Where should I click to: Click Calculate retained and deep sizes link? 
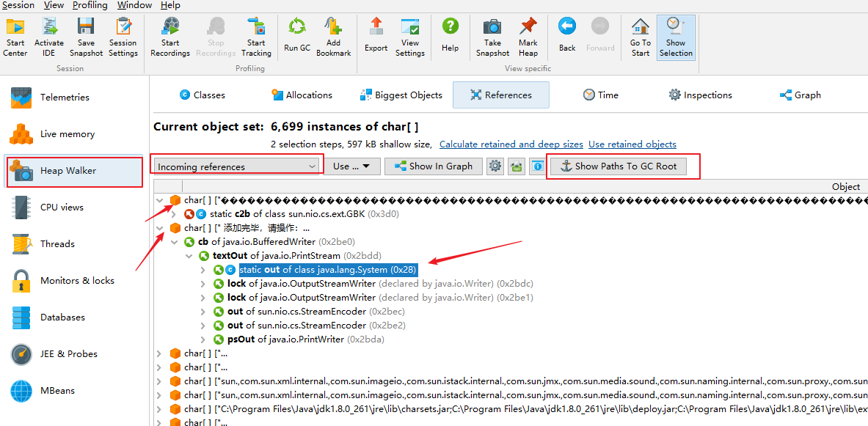511,144
